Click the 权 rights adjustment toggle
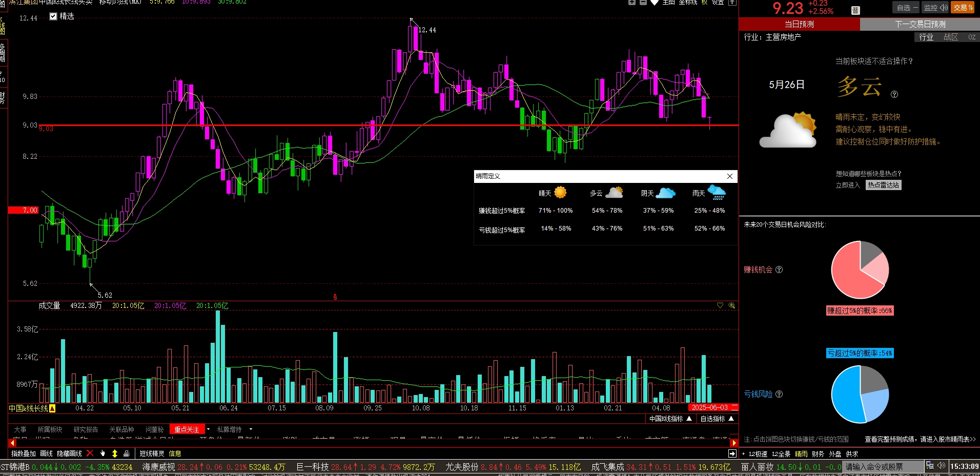This screenshot has width=980, height=476. (705, 3)
